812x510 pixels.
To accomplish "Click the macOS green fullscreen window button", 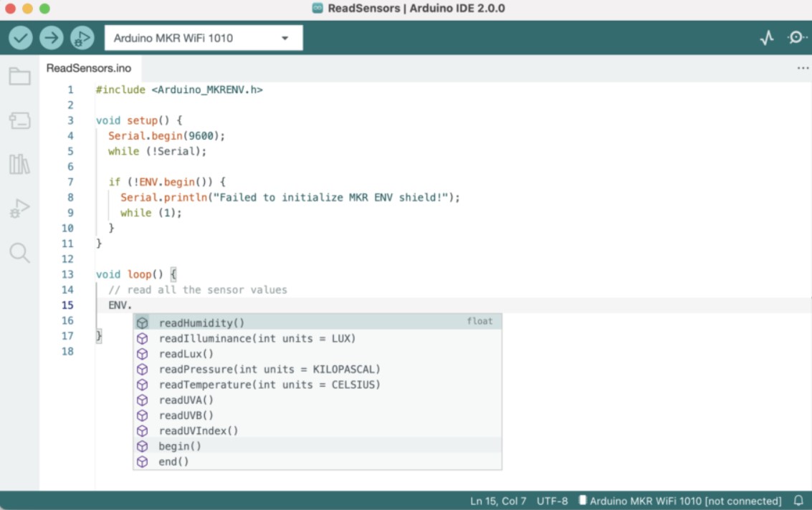I will [44, 9].
